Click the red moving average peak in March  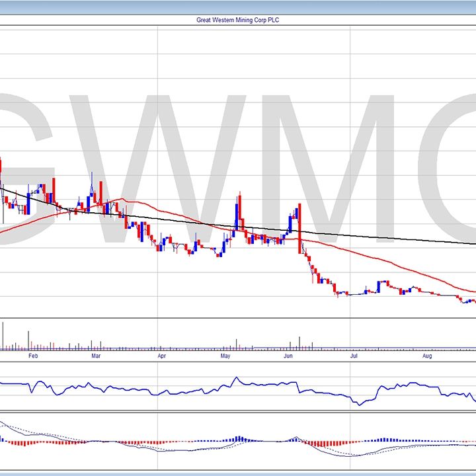click(122, 199)
